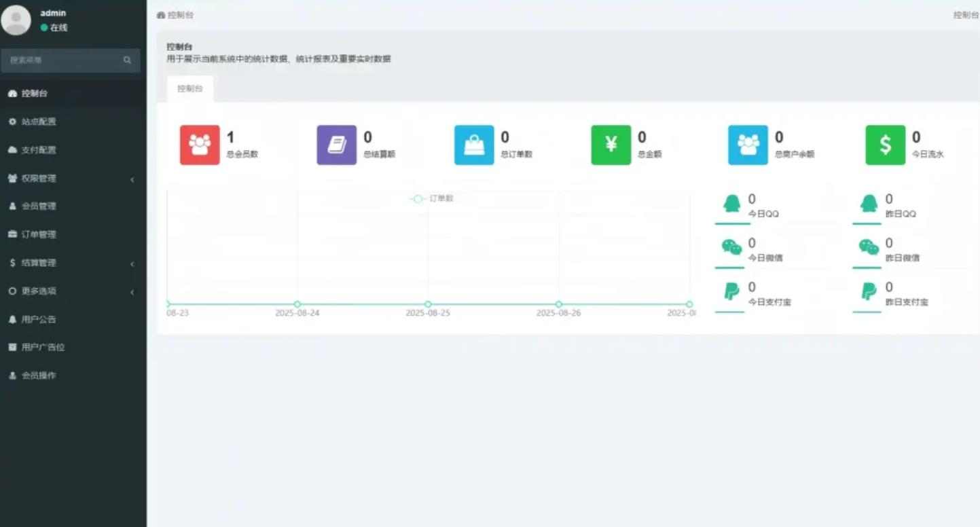Click the search magnifier icon in sidebar
Image resolution: width=980 pixels, height=527 pixels.
tap(127, 60)
